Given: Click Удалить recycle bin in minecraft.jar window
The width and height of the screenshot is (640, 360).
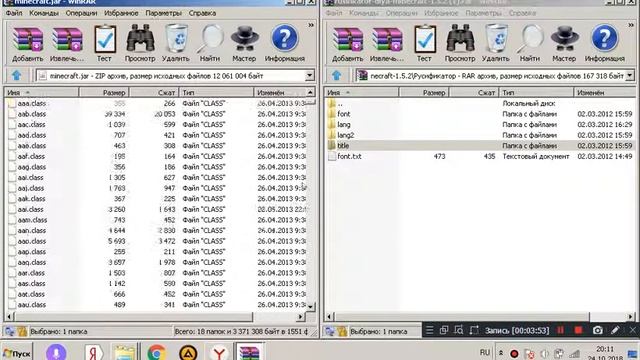Looking at the screenshot, I should point(176,43).
